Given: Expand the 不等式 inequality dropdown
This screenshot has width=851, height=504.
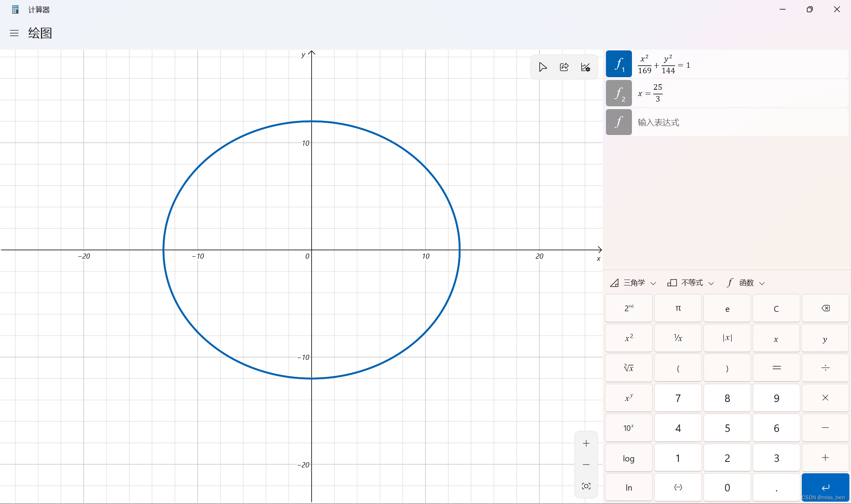Looking at the screenshot, I should (691, 283).
